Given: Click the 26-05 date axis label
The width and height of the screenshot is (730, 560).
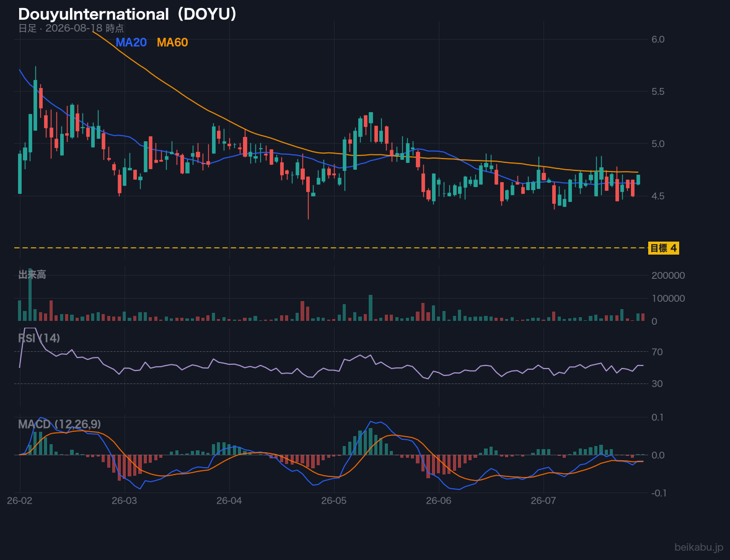Looking at the screenshot, I should click(x=334, y=501).
